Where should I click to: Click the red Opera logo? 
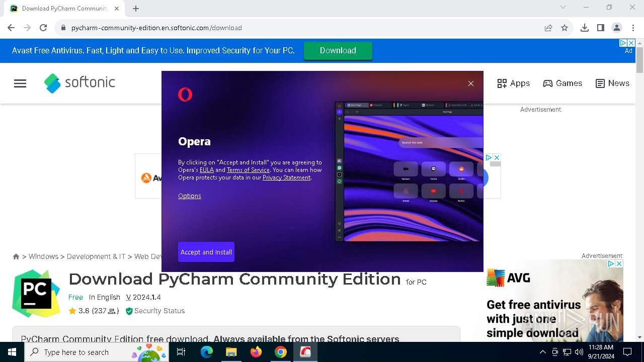[185, 95]
